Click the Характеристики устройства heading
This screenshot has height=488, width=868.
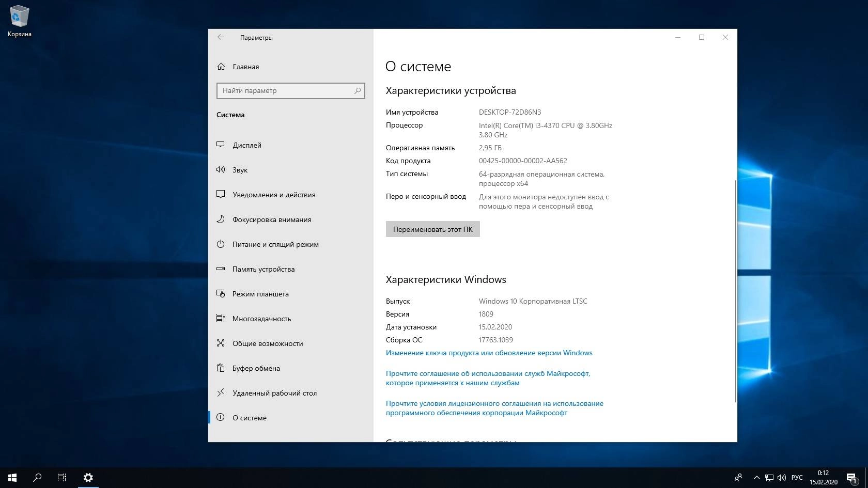pos(451,90)
